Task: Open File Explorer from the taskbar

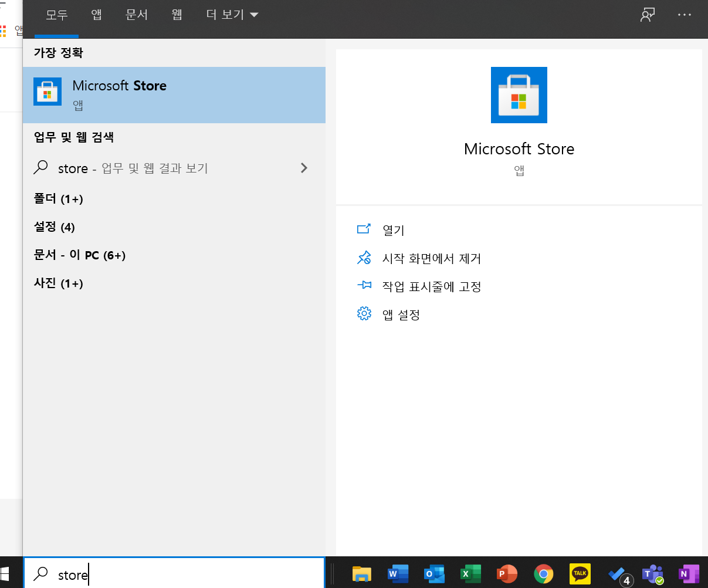Action: coord(362,573)
